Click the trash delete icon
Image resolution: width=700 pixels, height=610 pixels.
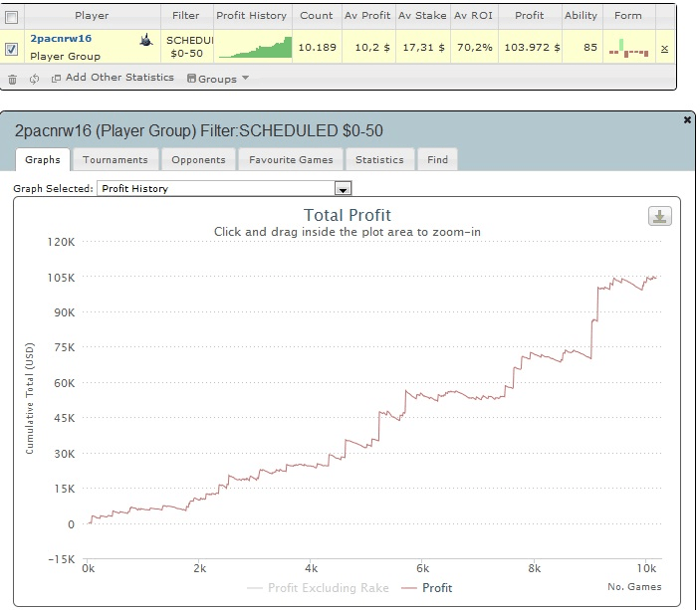[x=13, y=80]
